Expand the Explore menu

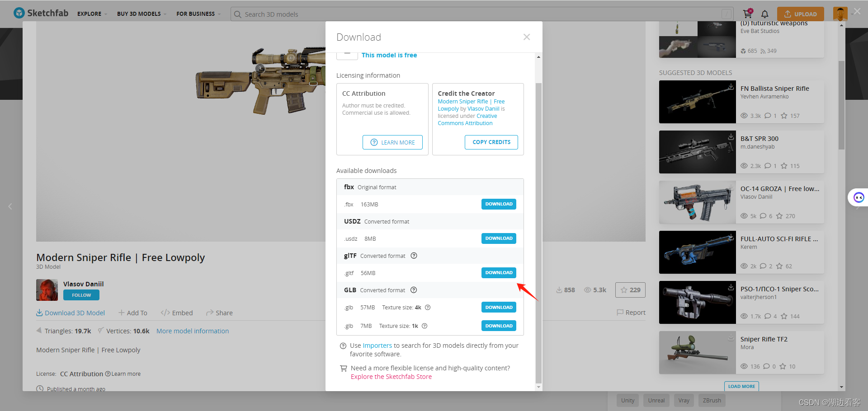pos(92,14)
